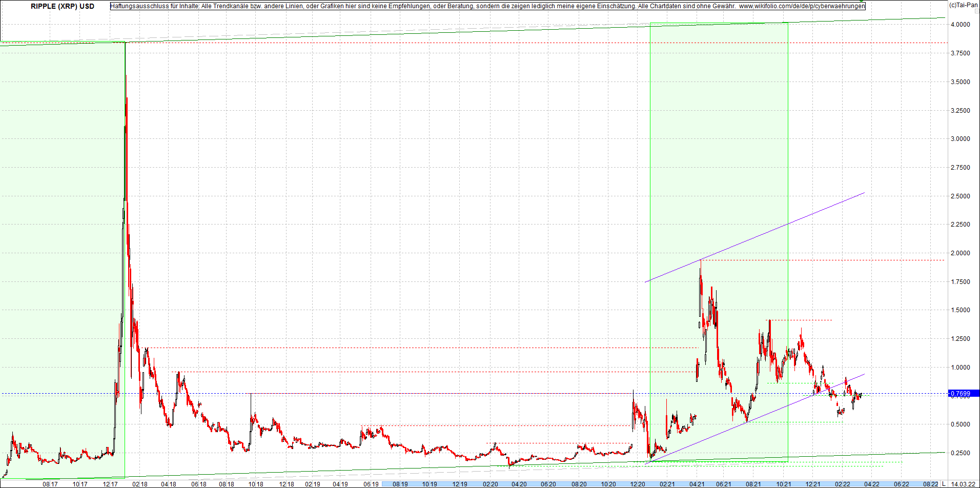Viewport: 980px width, 488px height.
Task: Click the 3.7500 price axis label
Action: [x=960, y=53]
